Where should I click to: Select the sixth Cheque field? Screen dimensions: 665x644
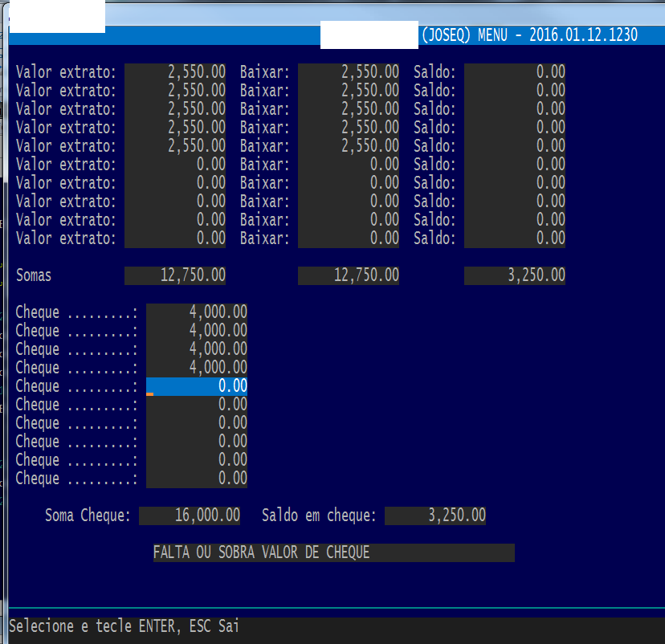click(197, 405)
